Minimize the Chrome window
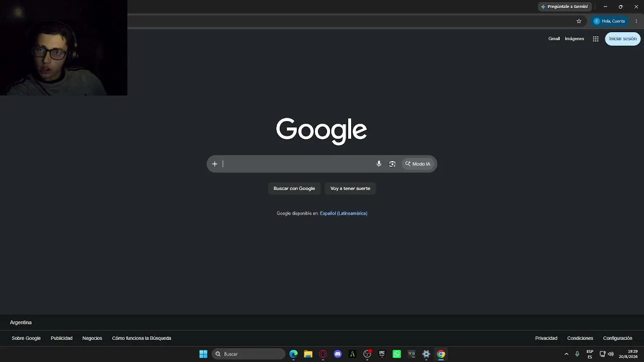 (605, 7)
